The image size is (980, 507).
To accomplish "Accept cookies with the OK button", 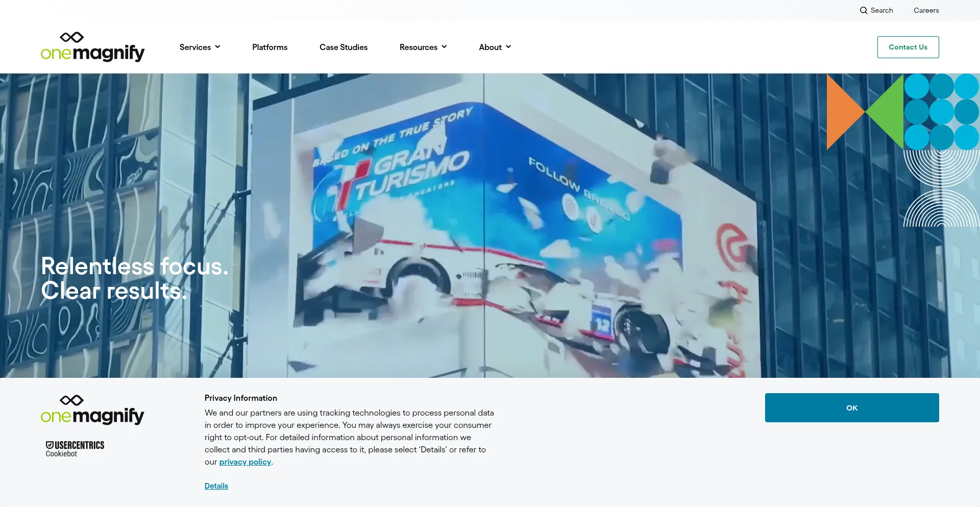I will [851, 407].
